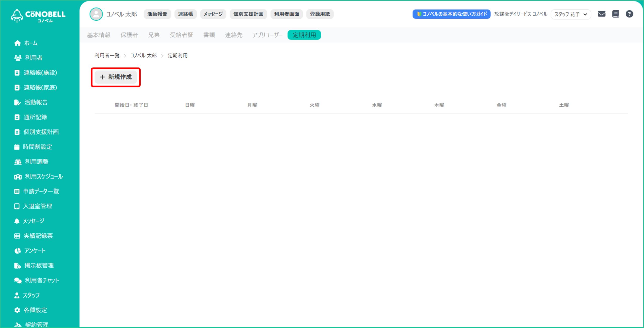
Task: Click the envelope mail icon
Action: coord(601,14)
